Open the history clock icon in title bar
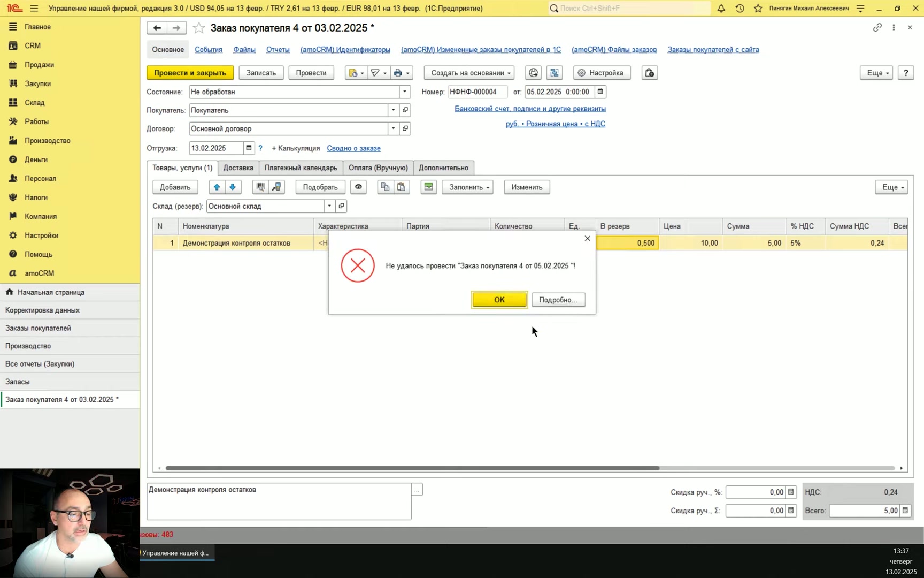924x578 pixels. 740,9
